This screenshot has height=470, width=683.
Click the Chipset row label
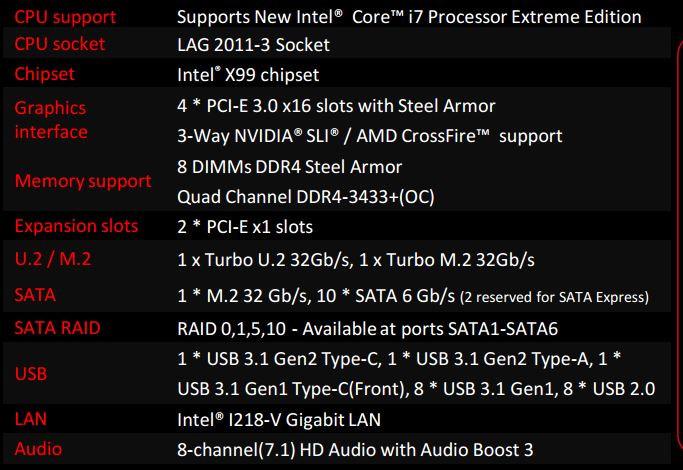[x=44, y=73]
